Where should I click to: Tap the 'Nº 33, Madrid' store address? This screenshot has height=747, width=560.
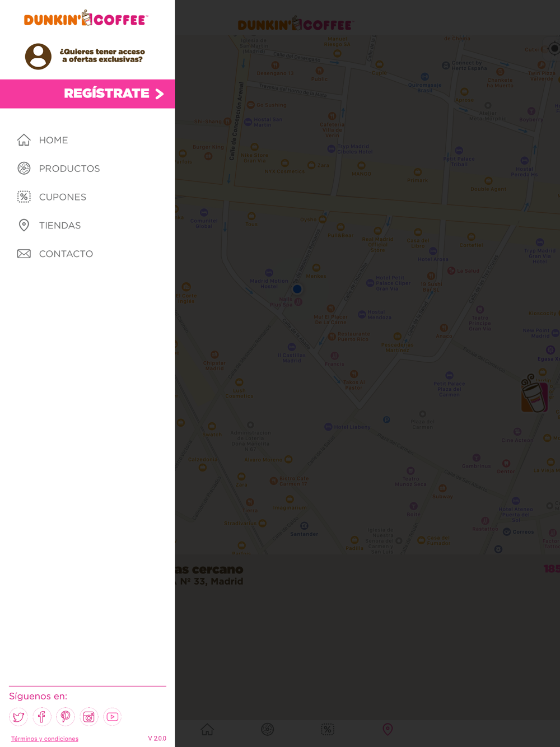pos(212,582)
